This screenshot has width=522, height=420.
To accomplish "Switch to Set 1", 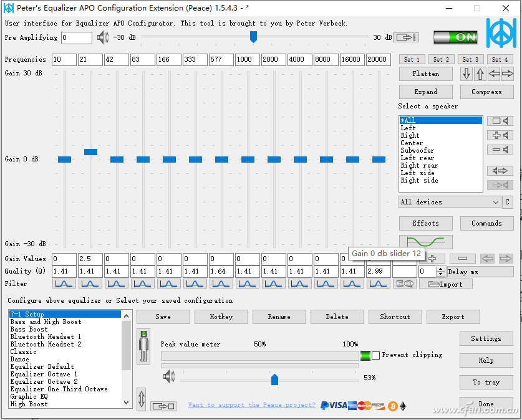I will pyautogui.click(x=412, y=60).
